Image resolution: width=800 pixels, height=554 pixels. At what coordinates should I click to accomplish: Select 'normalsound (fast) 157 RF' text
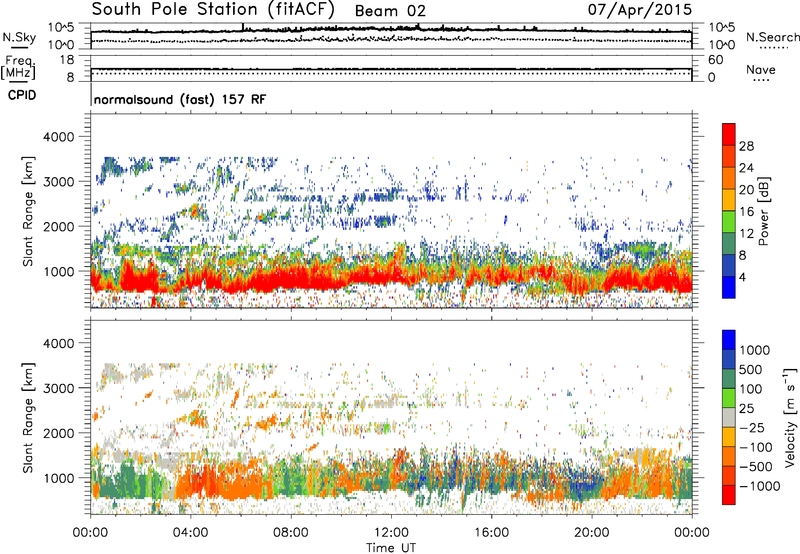pos(180,99)
